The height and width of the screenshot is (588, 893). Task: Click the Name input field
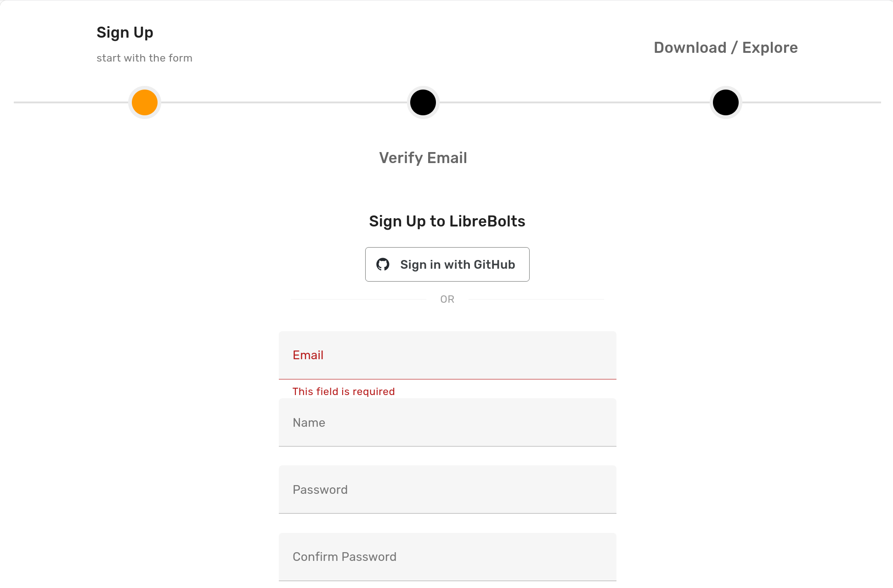click(x=447, y=423)
